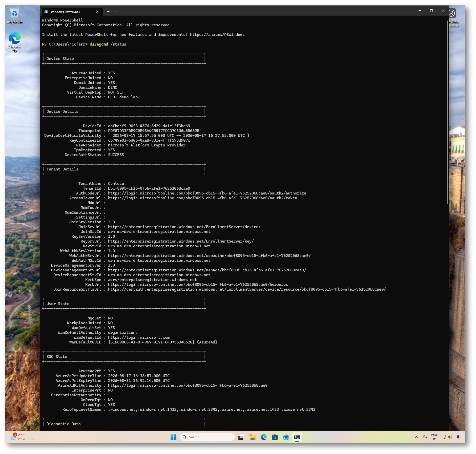
Task: Click the KerbUrl kerberos URL
Action: [198, 285]
